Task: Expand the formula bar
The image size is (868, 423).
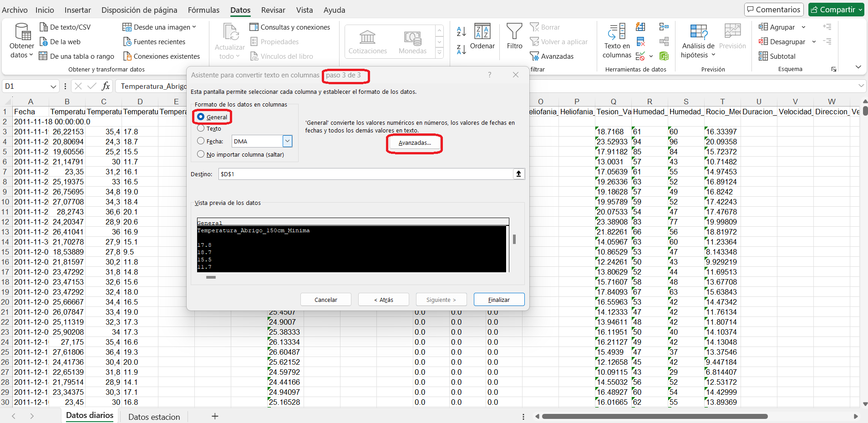Action: pos(861,86)
